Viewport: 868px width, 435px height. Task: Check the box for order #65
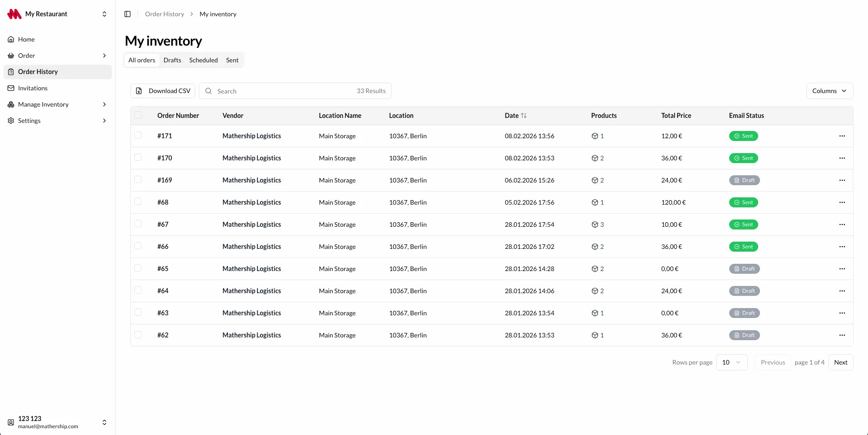click(x=138, y=268)
